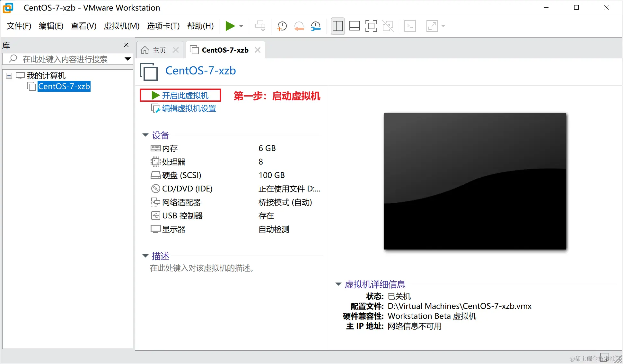Open 编辑虚拟机设置 link
The image size is (623, 364).
click(189, 108)
